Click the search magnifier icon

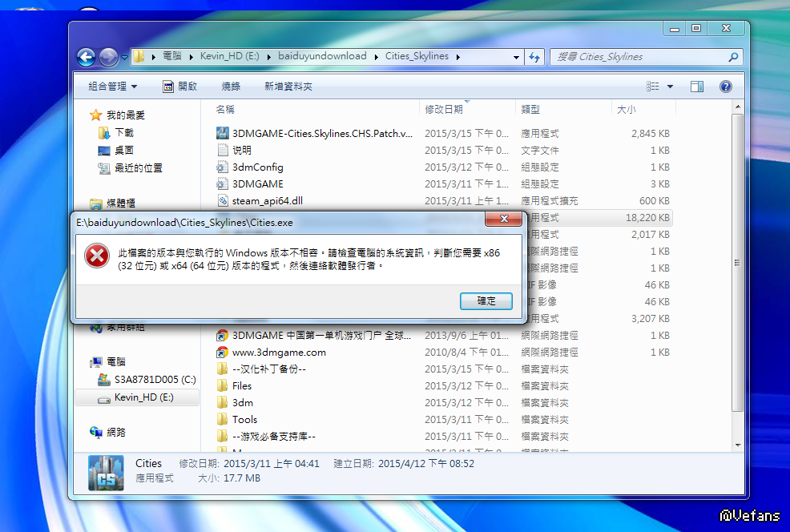pos(733,57)
